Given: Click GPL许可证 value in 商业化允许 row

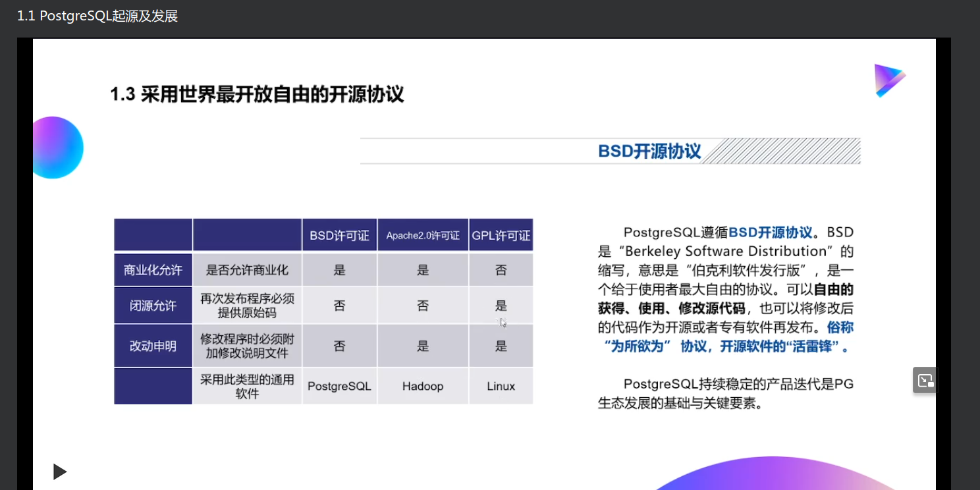Looking at the screenshot, I should (x=501, y=270).
